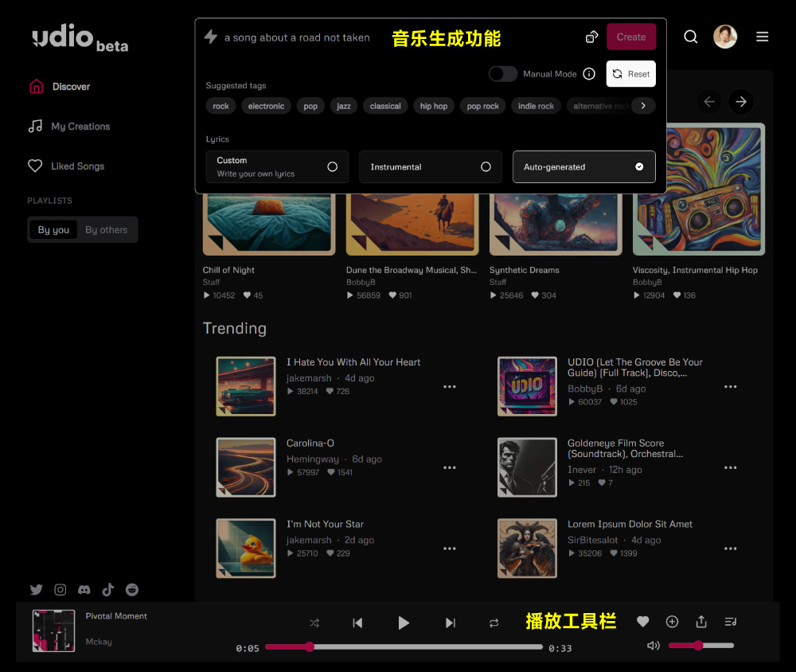Add the indie rock tag

click(536, 106)
